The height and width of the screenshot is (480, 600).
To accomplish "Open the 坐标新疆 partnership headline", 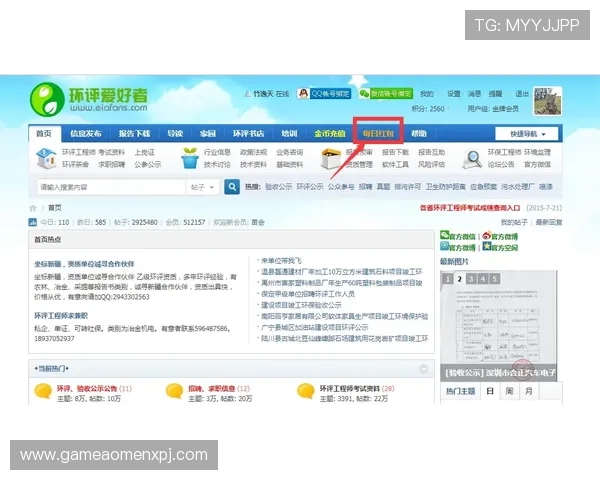I will (x=84, y=264).
